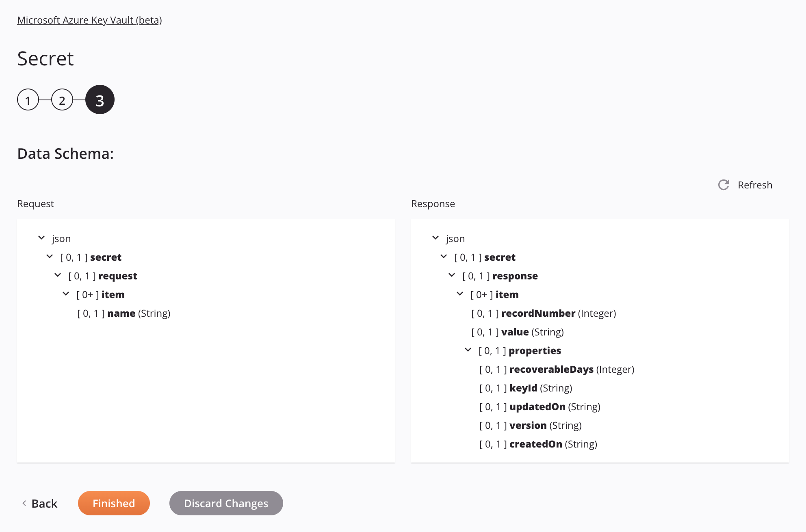Click the Back navigation button
This screenshot has height=532, width=806.
tap(40, 503)
